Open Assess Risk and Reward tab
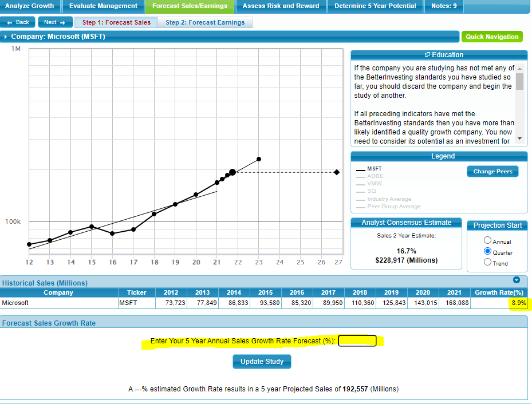 coord(281,6)
